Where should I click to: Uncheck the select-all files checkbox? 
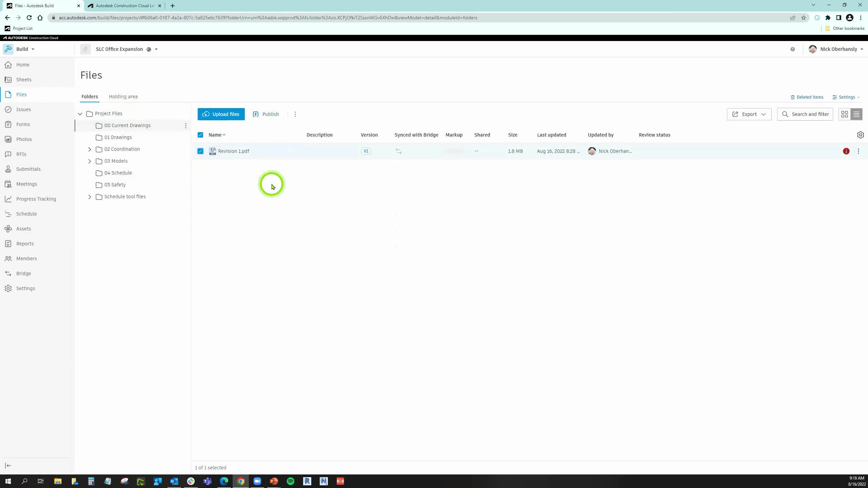[200, 135]
